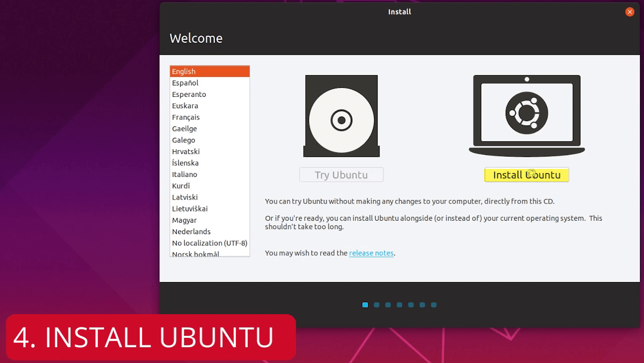Select Latviski in the language list

coord(210,197)
